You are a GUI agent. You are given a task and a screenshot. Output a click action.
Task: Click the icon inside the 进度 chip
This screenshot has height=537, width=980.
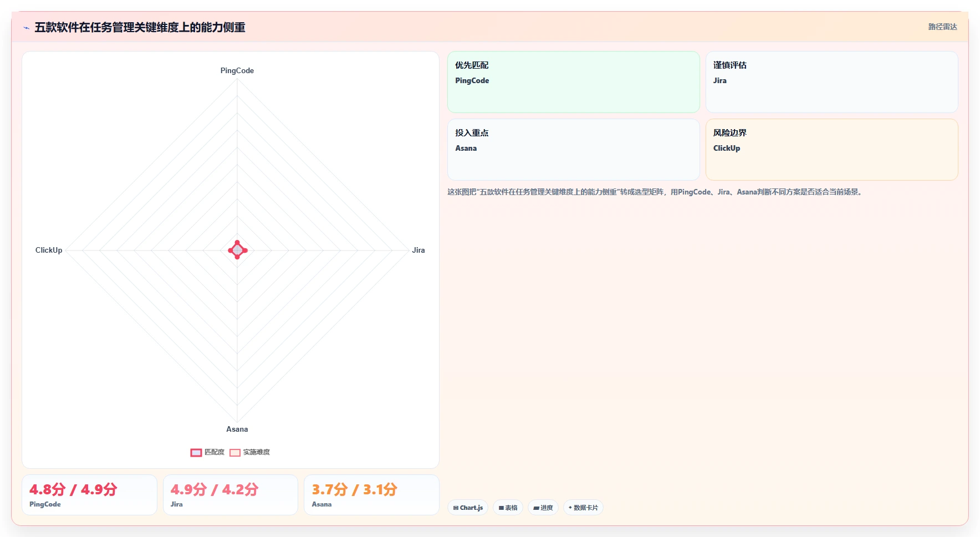pyautogui.click(x=536, y=508)
